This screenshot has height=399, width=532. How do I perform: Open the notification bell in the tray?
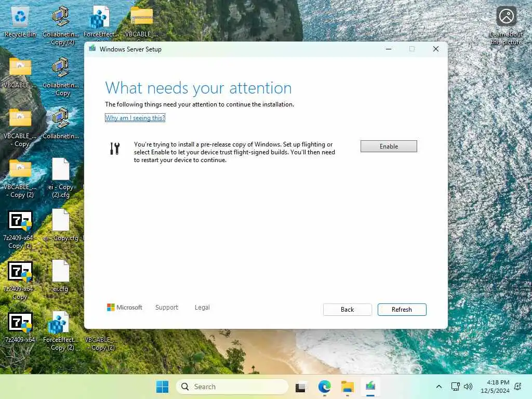518,387
